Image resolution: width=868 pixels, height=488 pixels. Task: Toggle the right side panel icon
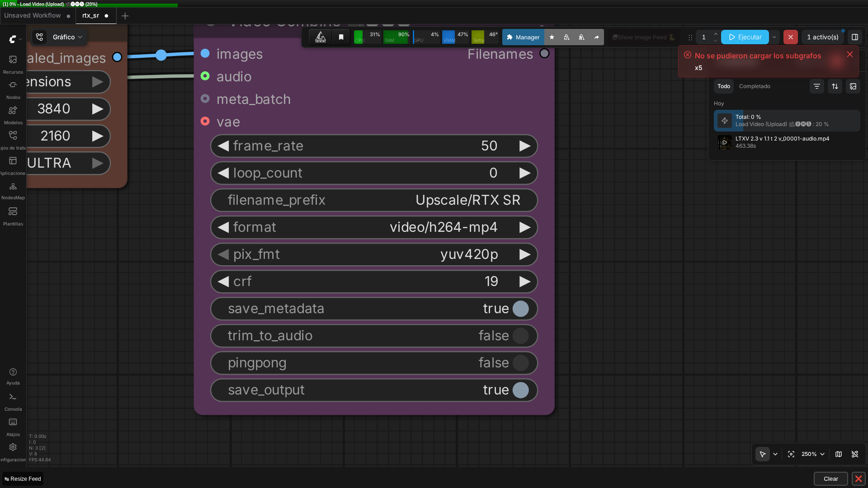[x=854, y=37]
